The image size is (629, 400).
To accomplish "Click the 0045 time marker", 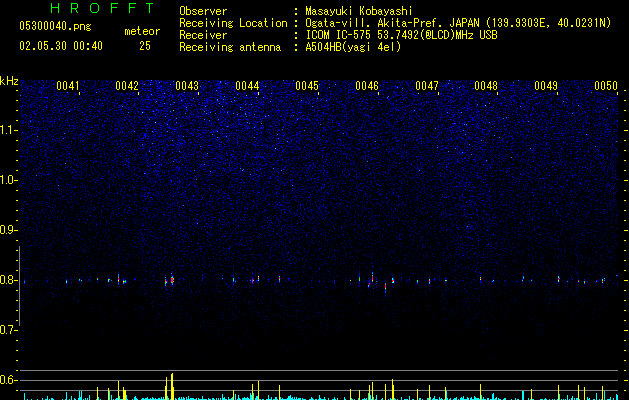I will [x=307, y=86].
